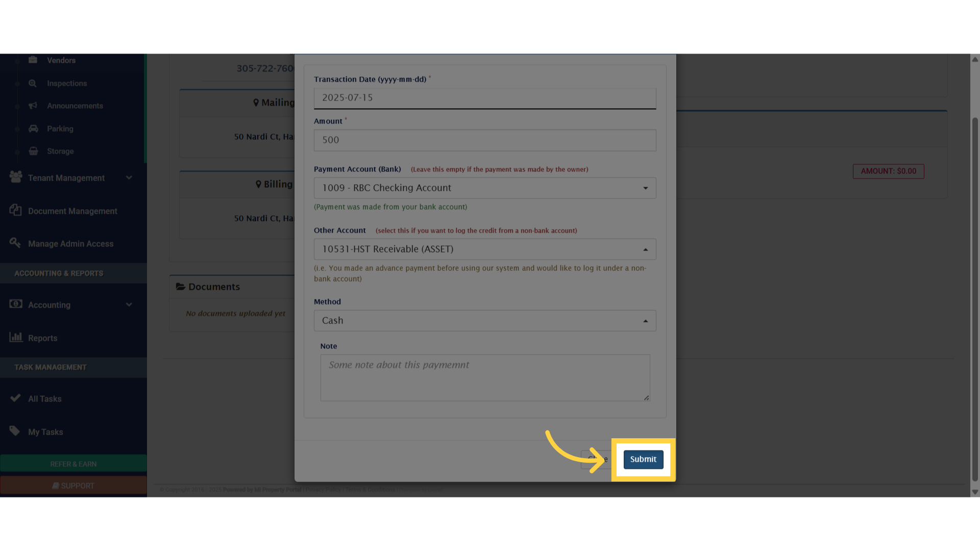Click '(Payment was made from your bank account)' note
Image resolution: width=980 pixels, height=551 pixels.
pos(390,207)
